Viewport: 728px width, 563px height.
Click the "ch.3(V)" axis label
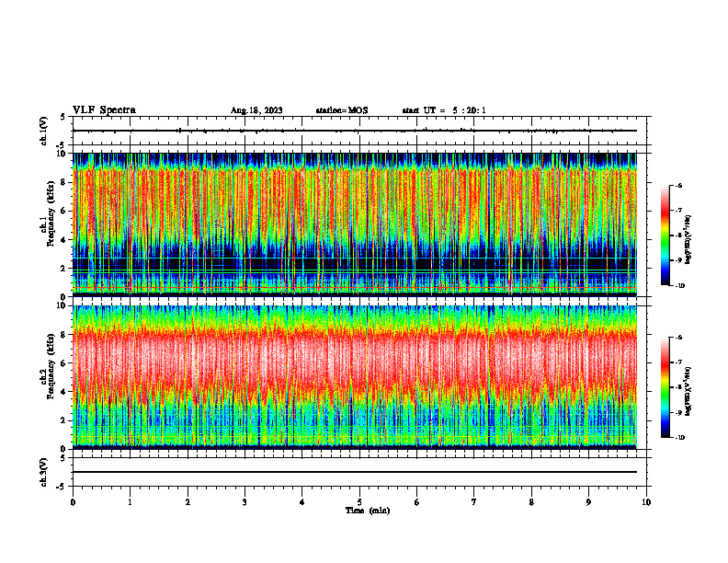44,472
